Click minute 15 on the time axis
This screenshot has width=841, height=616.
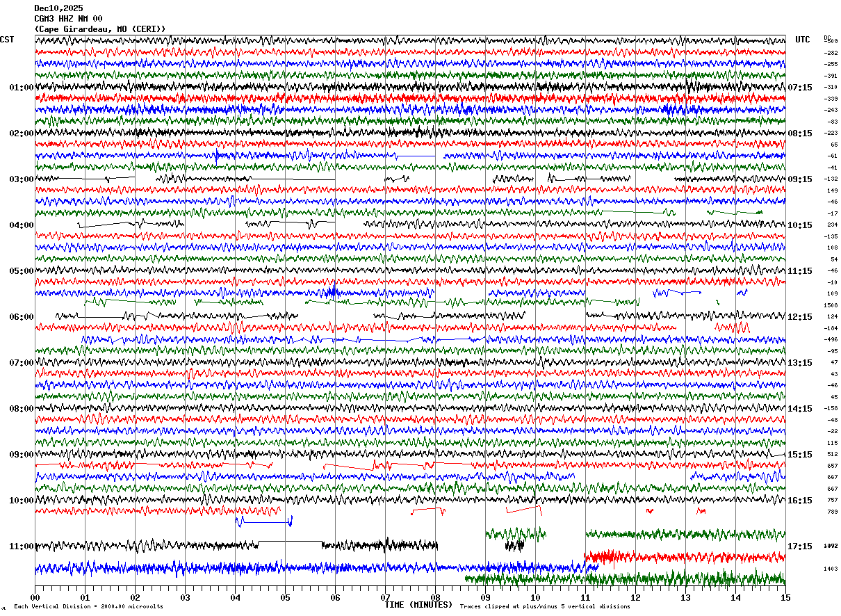click(x=785, y=597)
